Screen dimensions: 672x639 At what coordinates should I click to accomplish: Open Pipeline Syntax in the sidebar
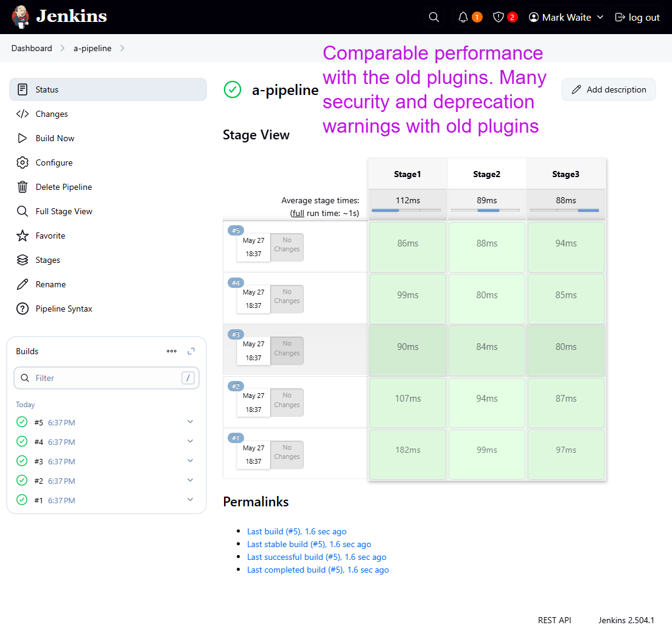point(64,309)
